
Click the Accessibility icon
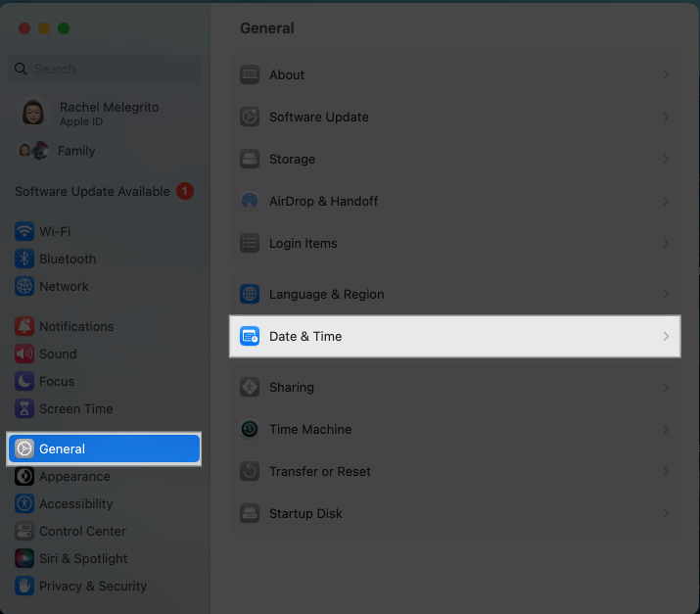pos(24,503)
